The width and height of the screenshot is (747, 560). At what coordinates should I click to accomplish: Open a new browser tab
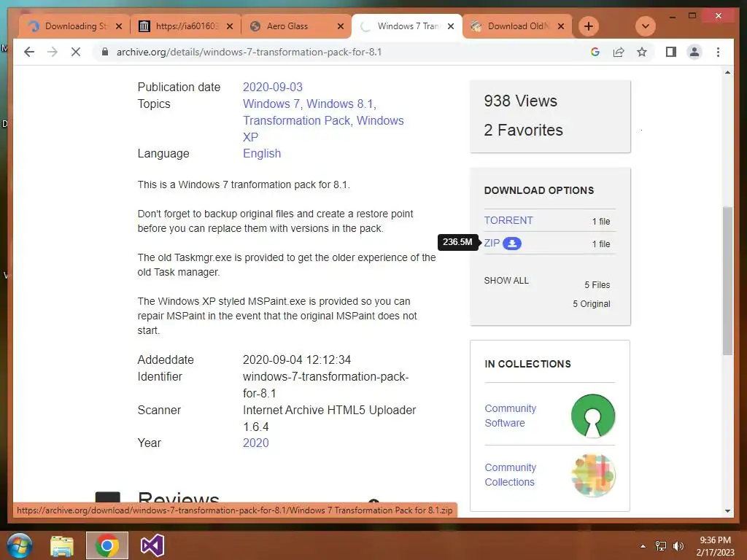[589, 26]
